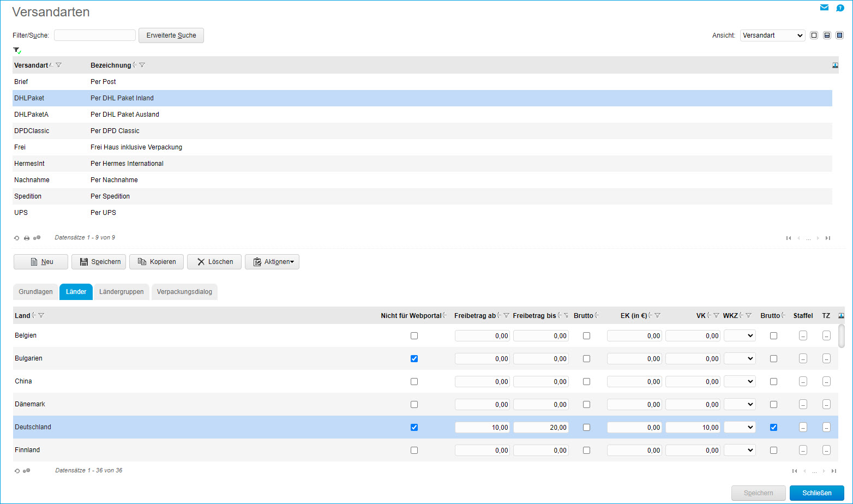
Task: Click the Erweiterte Suche button
Action: coord(171,35)
